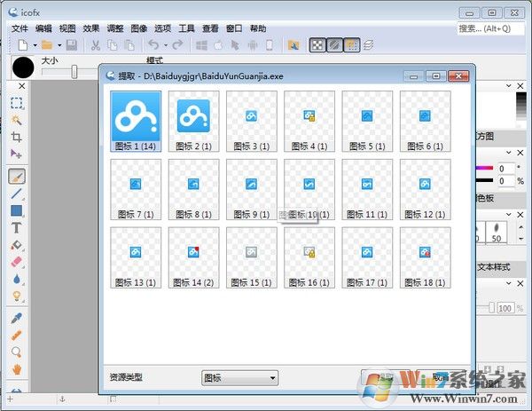This screenshot has width=532, height=411.
Task: Select the eraser tool
Action: coord(16,262)
